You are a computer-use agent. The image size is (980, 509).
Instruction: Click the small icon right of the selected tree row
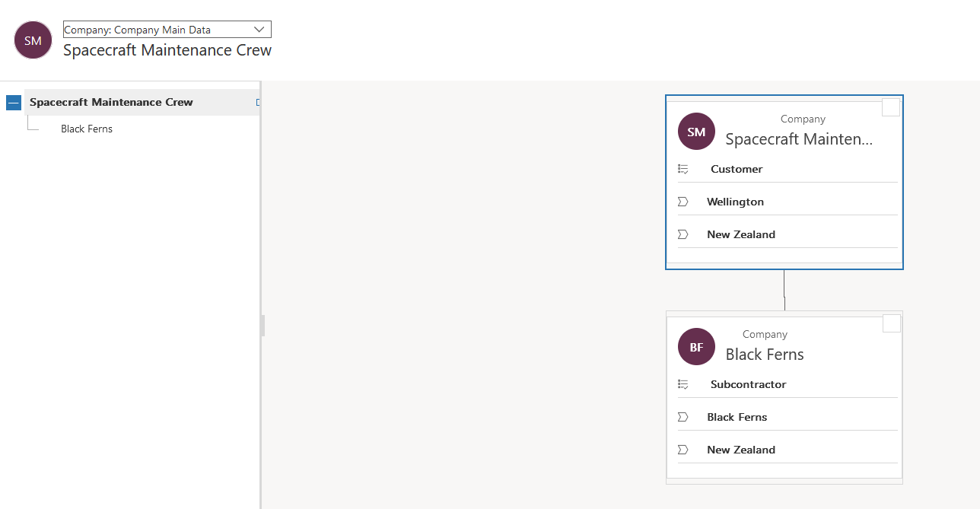coord(258,102)
